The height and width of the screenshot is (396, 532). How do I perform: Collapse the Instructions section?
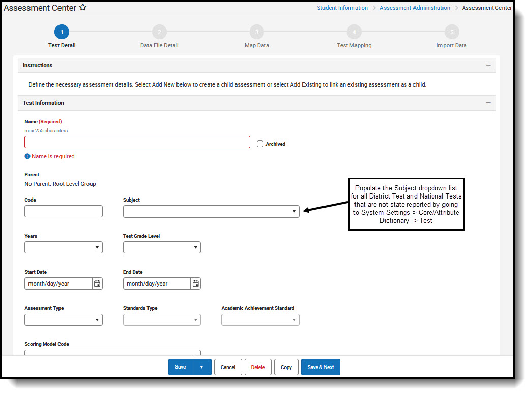pos(488,65)
